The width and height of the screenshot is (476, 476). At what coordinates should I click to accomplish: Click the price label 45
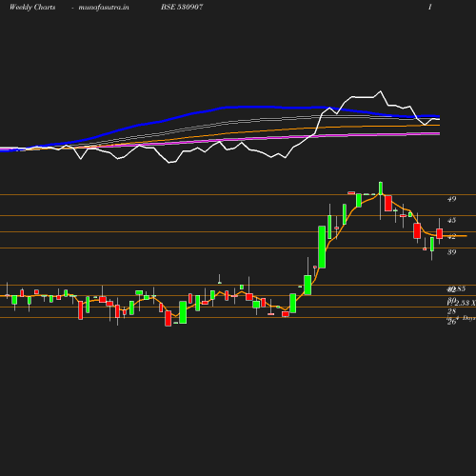[451, 220]
